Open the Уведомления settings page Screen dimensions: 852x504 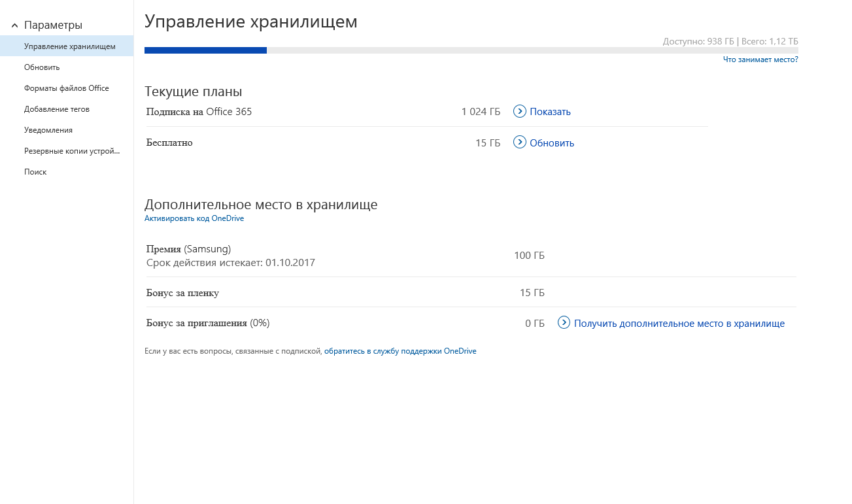click(48, 130)
